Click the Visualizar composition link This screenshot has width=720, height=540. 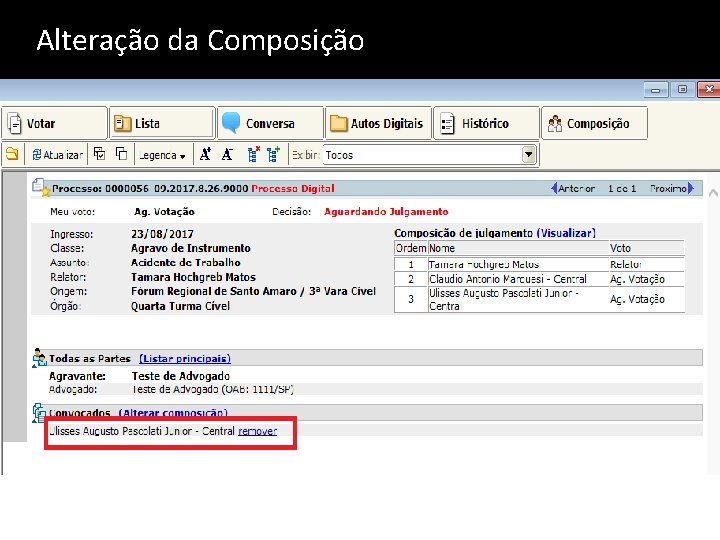pyautogui.click(x=566, y=233)
